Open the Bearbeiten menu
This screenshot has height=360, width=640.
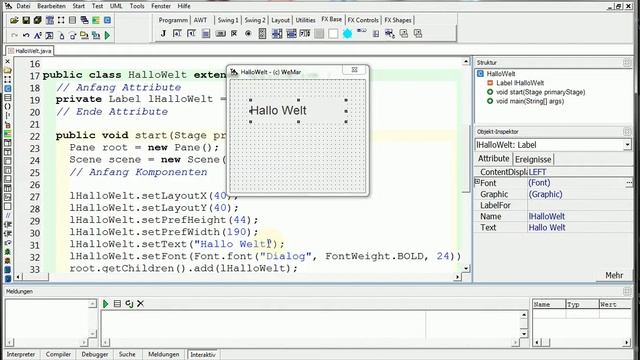tap(51, 6)
